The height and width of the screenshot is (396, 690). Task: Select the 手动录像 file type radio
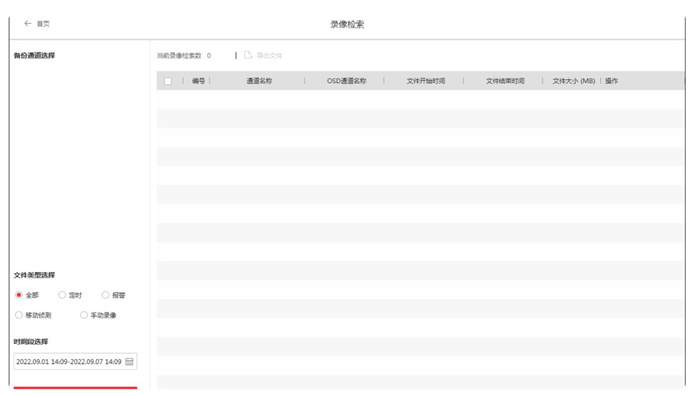pyautogui.click(x=84, y=315)
